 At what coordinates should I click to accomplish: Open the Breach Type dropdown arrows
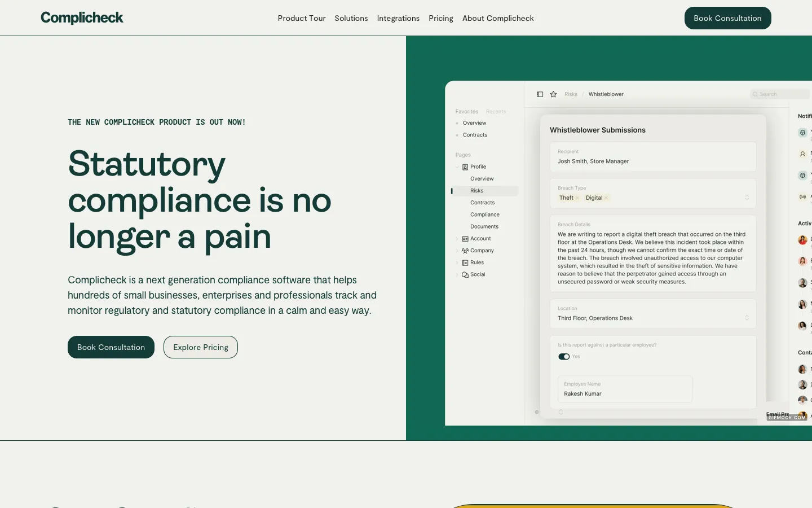(x=747, y=198)
